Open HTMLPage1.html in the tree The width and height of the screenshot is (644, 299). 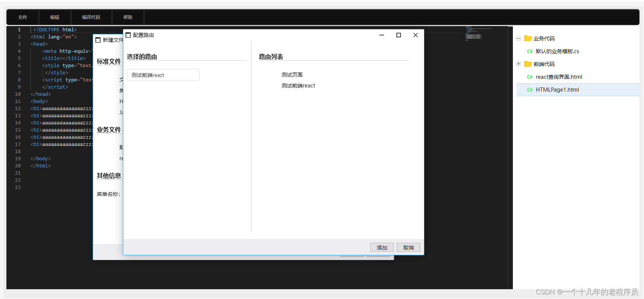point(557,90)
